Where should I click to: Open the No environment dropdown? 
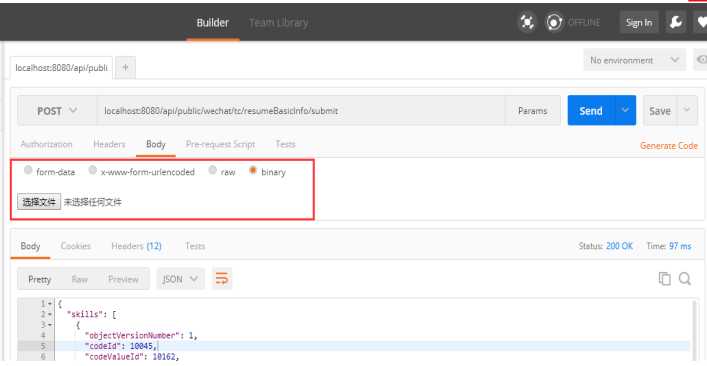(634, 60)
